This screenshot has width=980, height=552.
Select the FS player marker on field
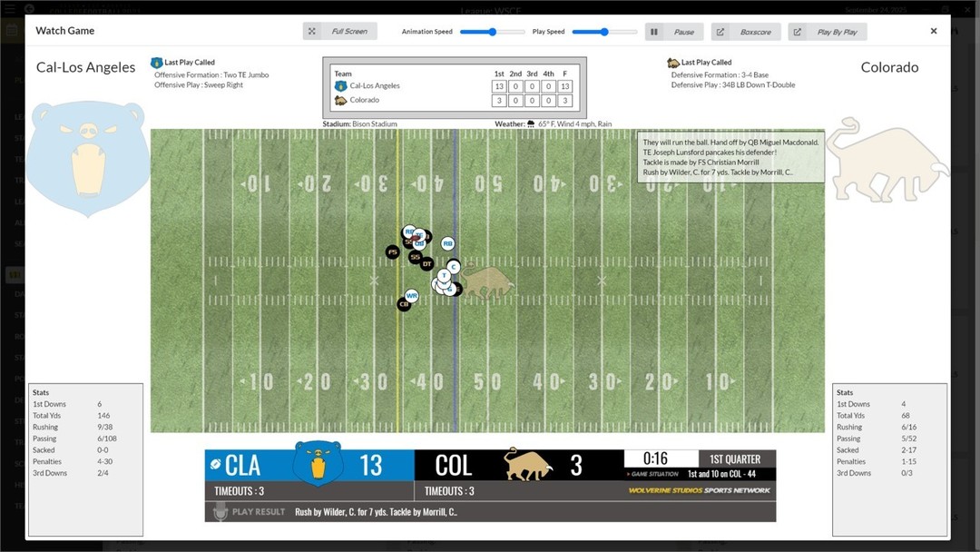(393, 251)
